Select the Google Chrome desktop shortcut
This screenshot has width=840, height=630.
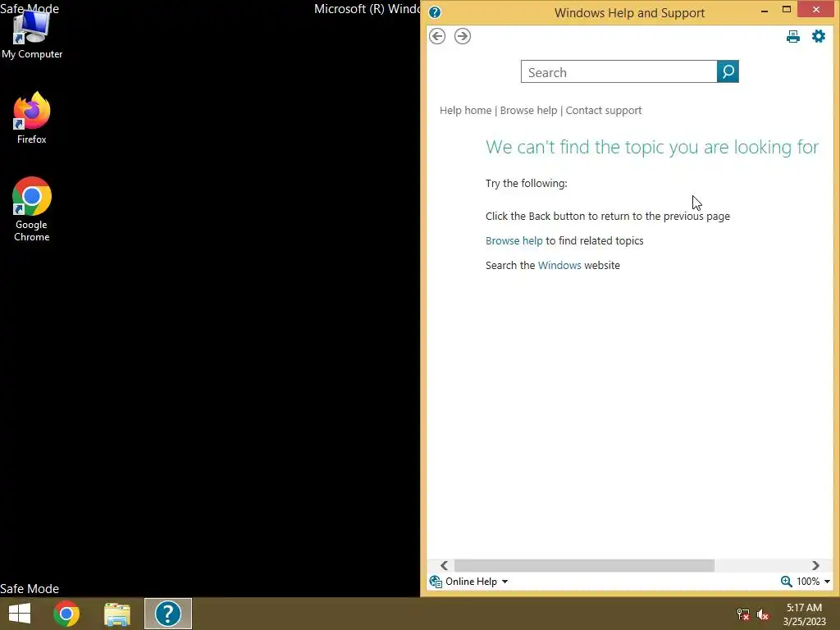pyautogui.click(x=32, y=209)
